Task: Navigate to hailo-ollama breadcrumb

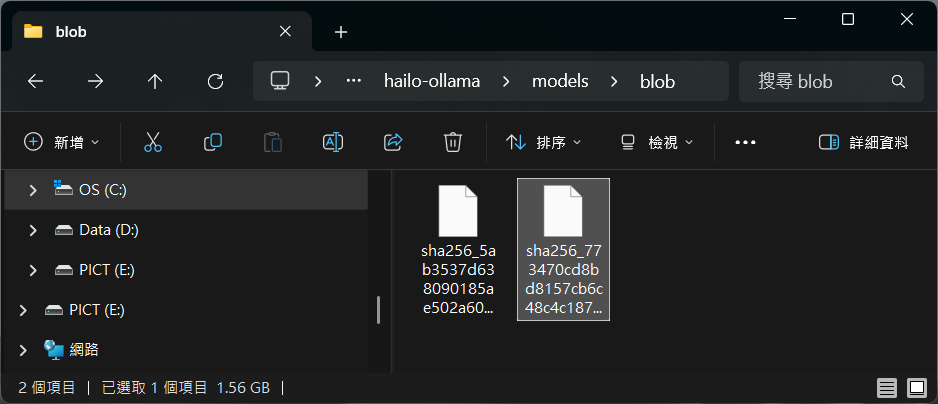Action: (432, 81)
